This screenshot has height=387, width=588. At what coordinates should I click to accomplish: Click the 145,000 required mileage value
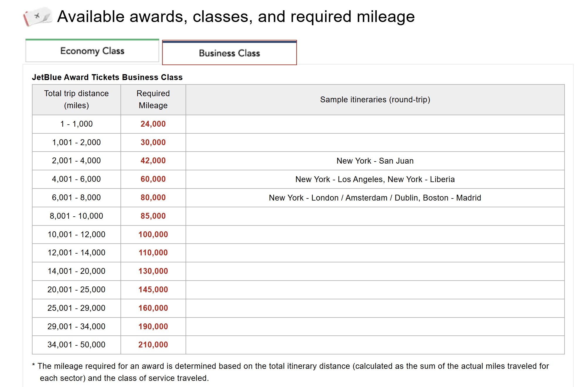pos(153,290)
